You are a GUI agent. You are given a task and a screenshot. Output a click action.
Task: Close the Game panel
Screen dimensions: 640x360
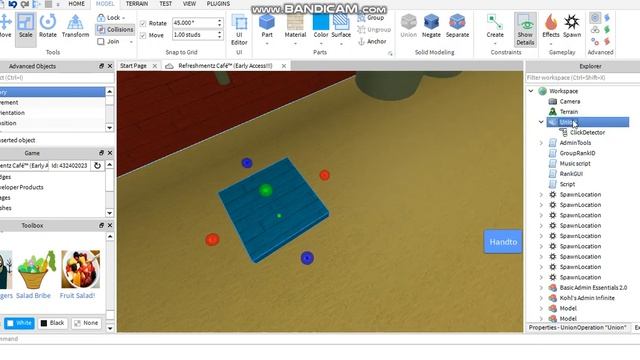coord(110,153)
